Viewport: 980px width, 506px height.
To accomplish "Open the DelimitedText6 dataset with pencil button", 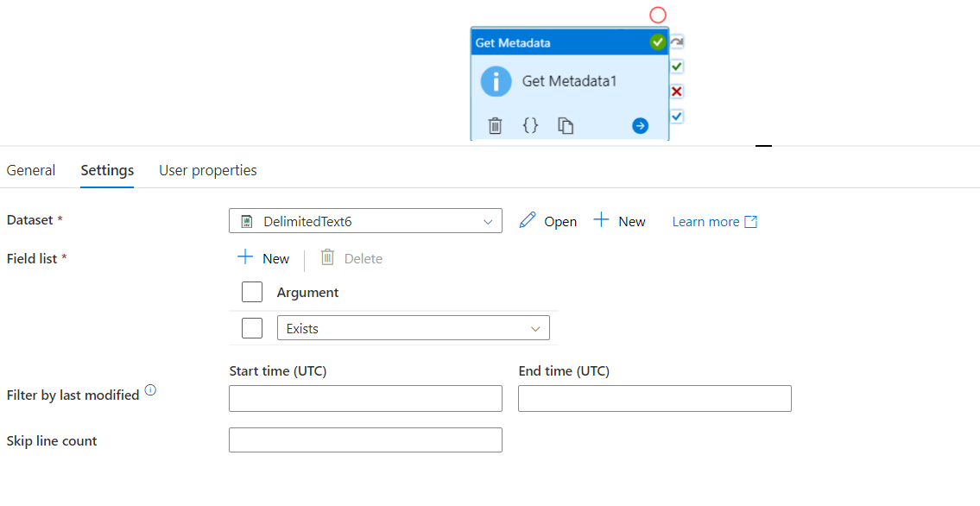I will [x=548, y=220].
